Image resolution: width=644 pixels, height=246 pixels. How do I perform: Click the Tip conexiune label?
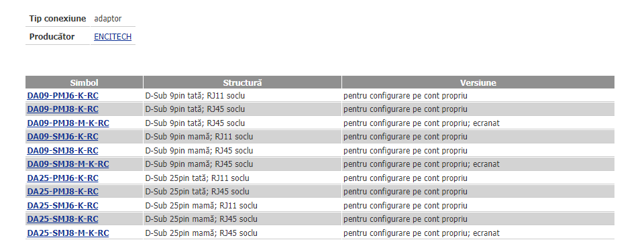coord(58,19)
